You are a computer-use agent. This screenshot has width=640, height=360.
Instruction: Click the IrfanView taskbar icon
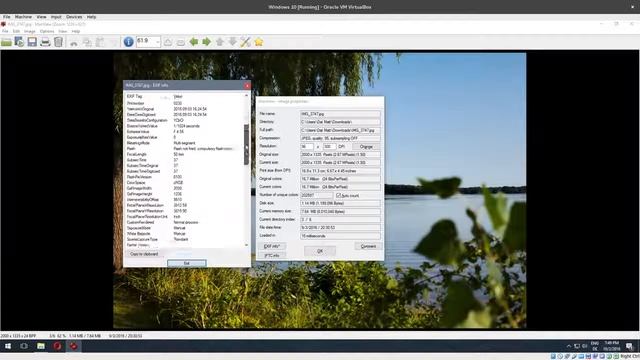tap(73, 346)
